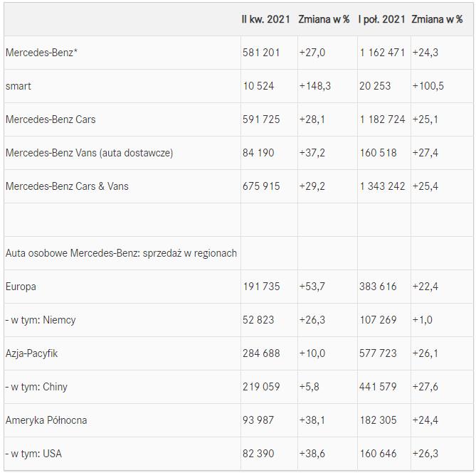The image size is (476, 475).
Task: Click the "Mercedes-Benz Cars & Vans" row label
Action: coord(67,186)
